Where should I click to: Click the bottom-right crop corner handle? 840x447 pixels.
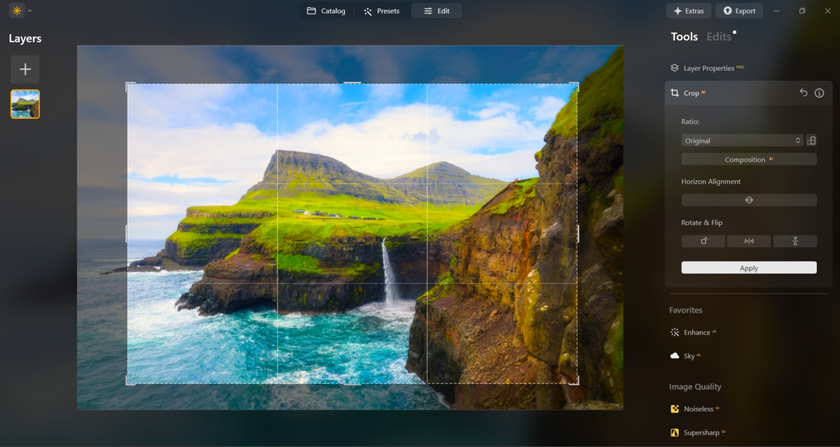pyautogui.click(x=575, y=382)
